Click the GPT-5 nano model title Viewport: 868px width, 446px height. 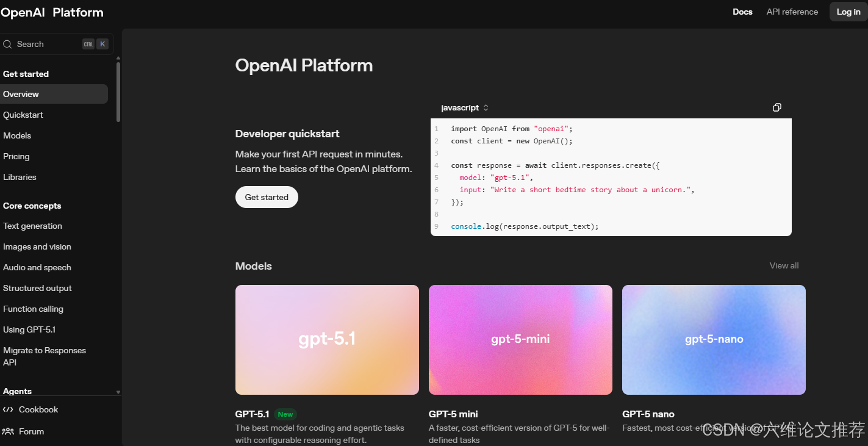[x=648, y=414]
